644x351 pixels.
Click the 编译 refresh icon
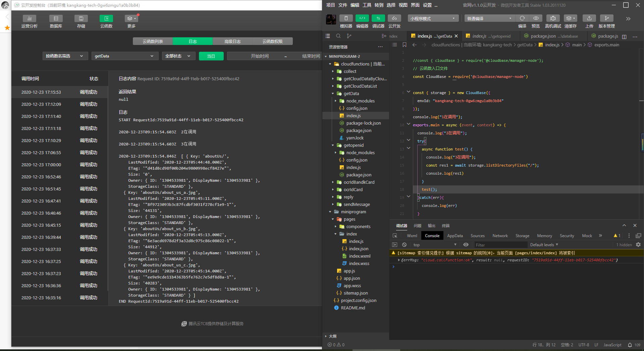pyautogui.click(x=522, y=18)
